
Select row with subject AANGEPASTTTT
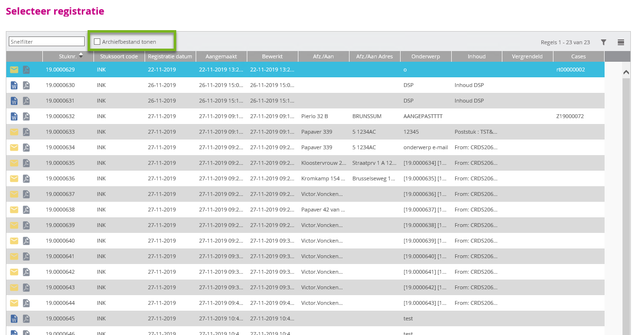click(305, 116)
